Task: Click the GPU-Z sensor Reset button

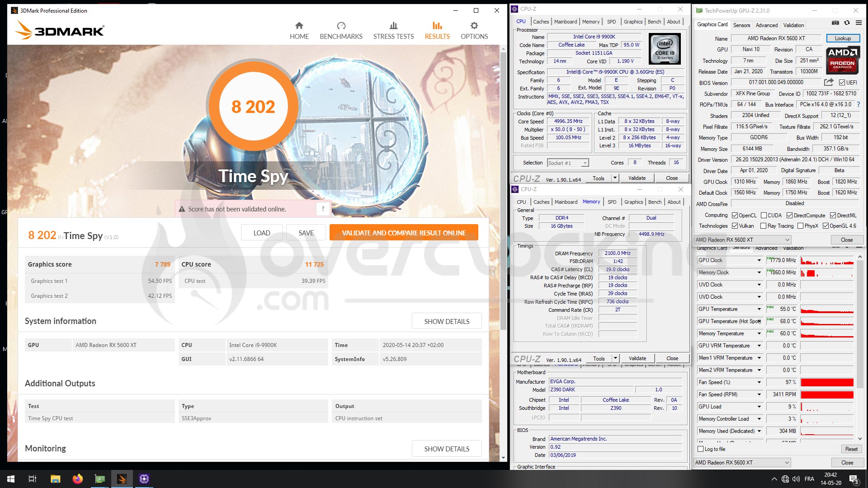Action: pos(851,449)
